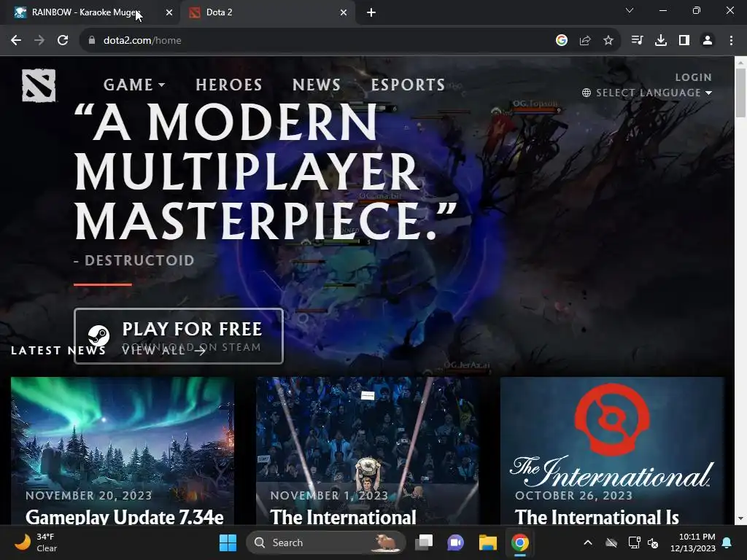Reload the current page
Image resolution: width=747 pixels, height=560 pixels.
pos(63,41)
